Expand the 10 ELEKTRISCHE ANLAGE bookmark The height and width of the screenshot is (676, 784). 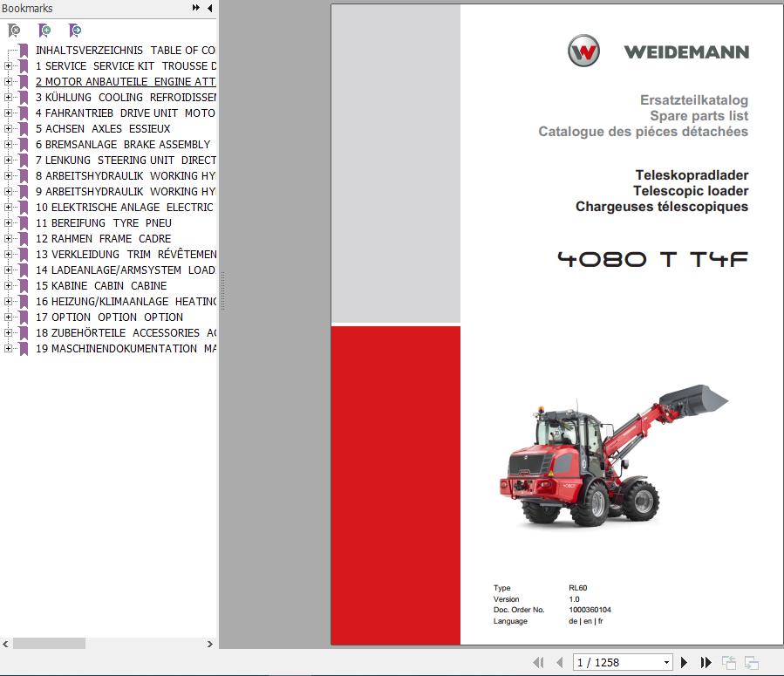point(8,207)
